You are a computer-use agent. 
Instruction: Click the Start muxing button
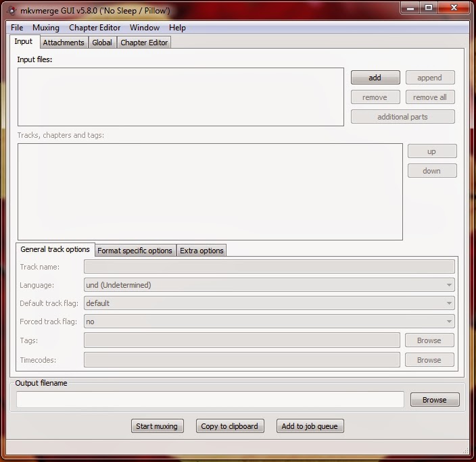158,426
